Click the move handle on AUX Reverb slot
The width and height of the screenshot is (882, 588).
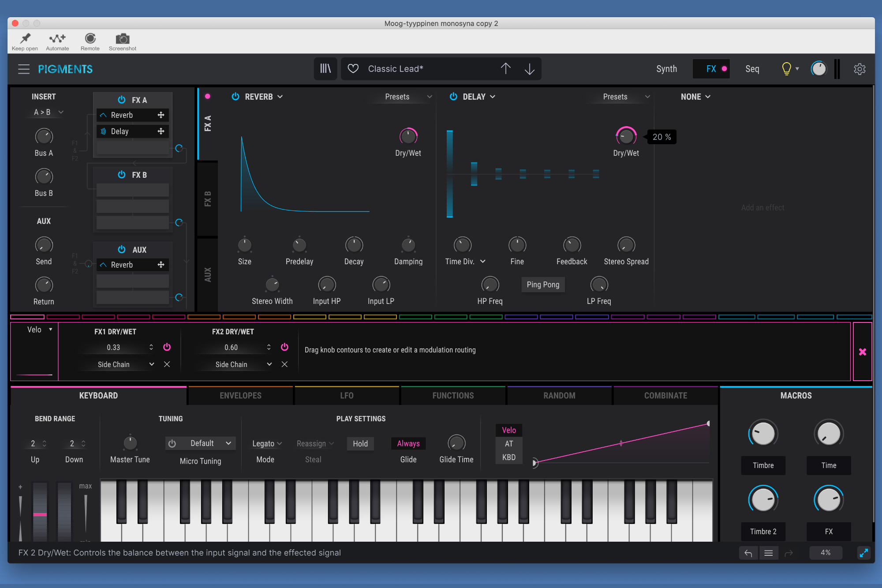(161, 264)
